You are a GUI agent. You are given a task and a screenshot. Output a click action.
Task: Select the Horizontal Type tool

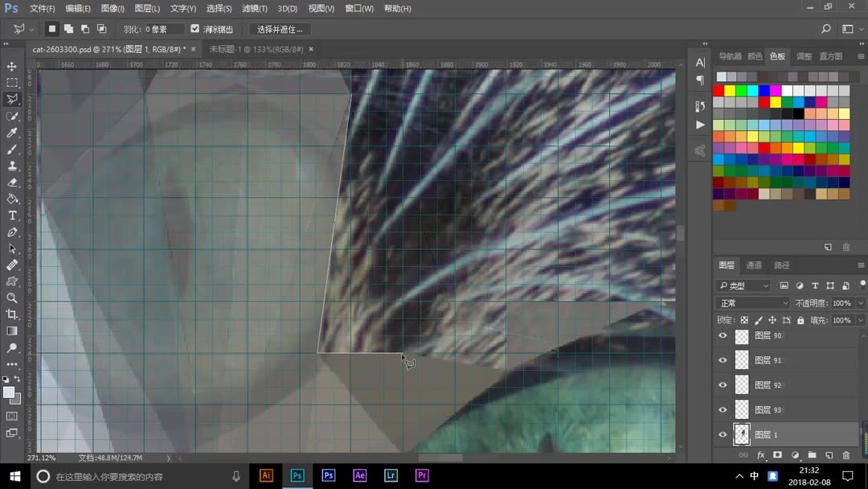(x=11, y=215)
